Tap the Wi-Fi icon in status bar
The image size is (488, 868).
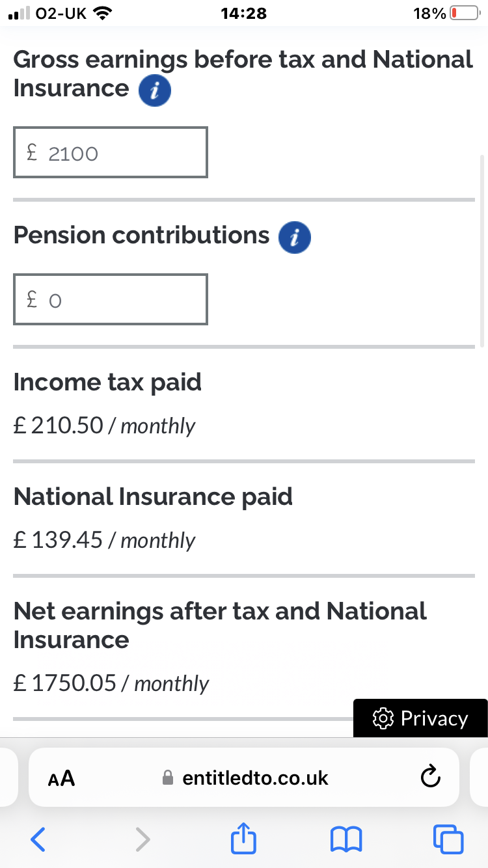click(101, 13)
